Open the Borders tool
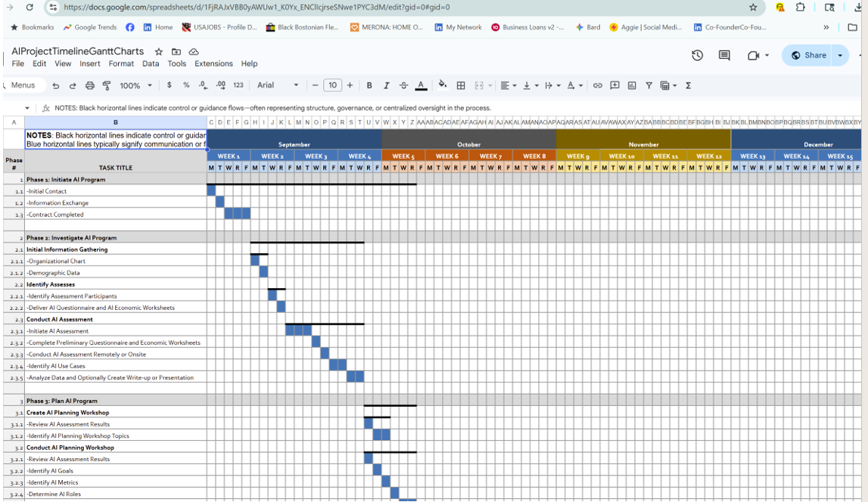868x502 pixels. tap(461, 85)
